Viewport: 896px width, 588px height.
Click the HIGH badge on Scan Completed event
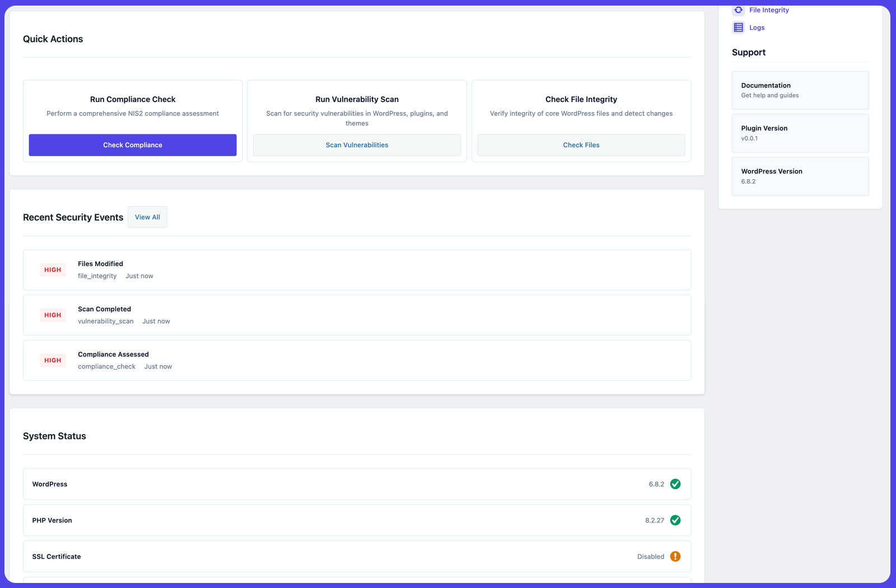pos(53,315)
